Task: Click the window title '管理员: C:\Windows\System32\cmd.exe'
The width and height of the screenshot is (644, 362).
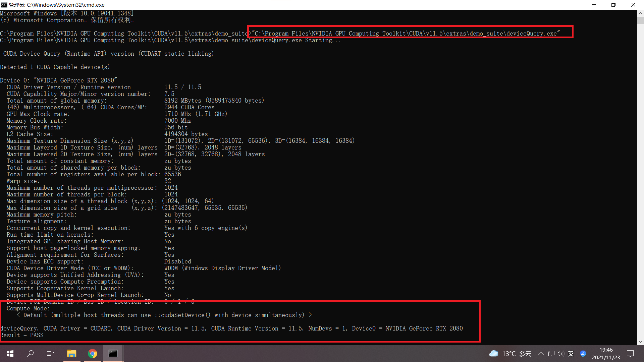Action: click(x=57, y=5)
